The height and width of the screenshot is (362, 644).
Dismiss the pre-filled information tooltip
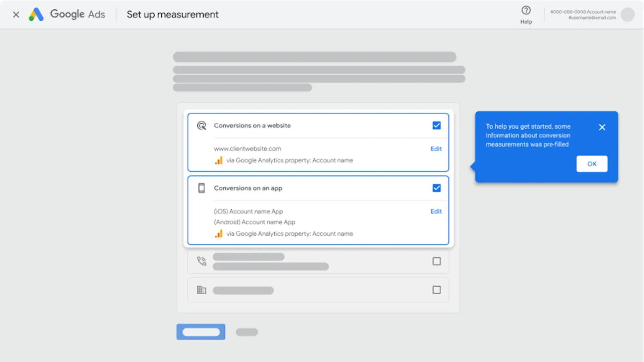[602, 127]
